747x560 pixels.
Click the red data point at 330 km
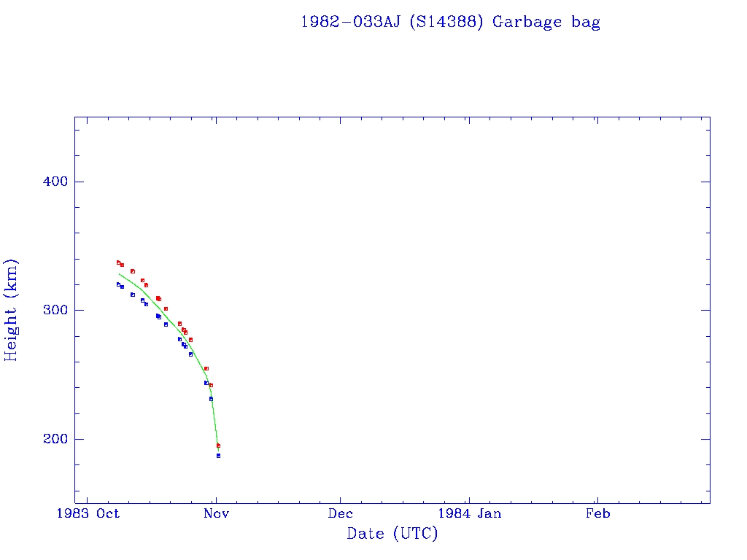click(133, 271)
